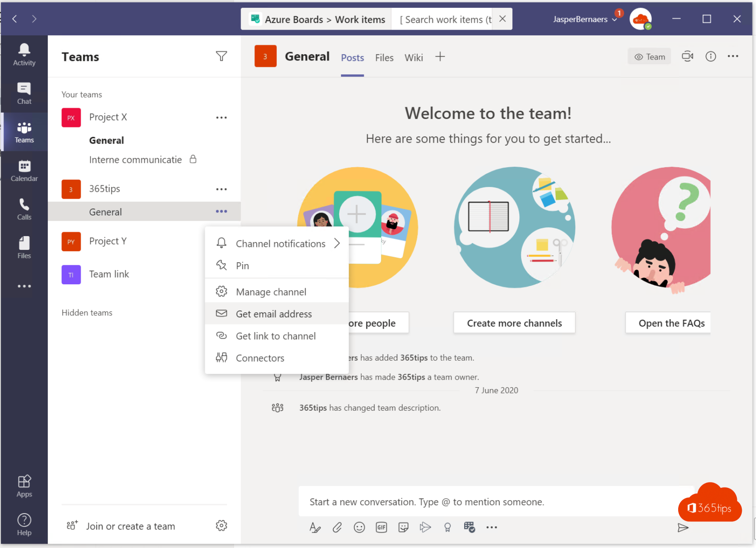Open more options for the 365tips team
756x548 pixels.
(x=221, y=189)
